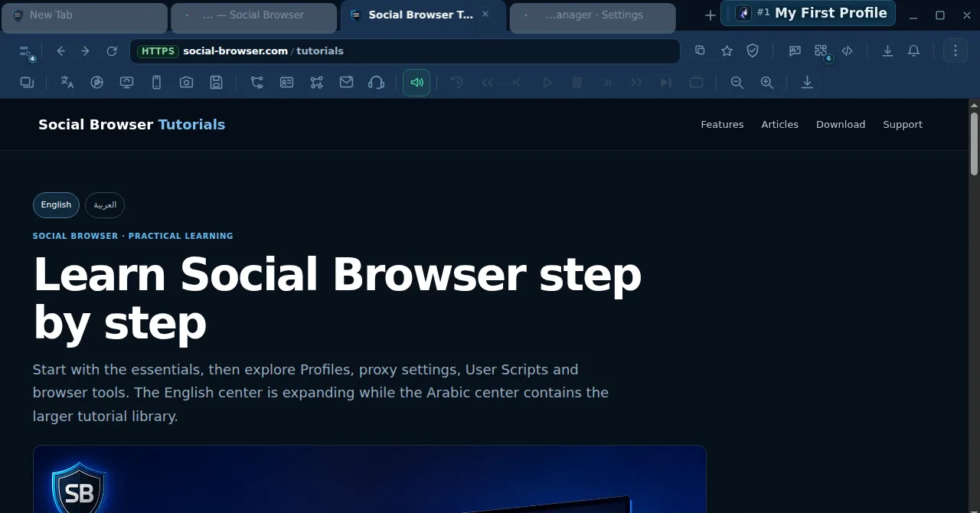Viewport: 980px width, 513px height.
Task: Toggle the page audio speaker button
Action: [416, 83]
